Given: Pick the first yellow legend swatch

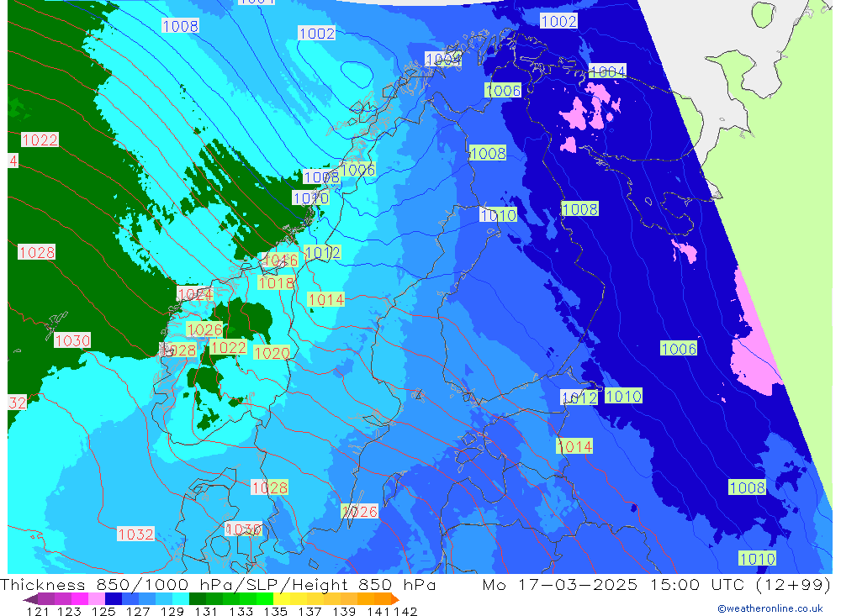Looking at the screenshot, I should (x=282, y=599).
